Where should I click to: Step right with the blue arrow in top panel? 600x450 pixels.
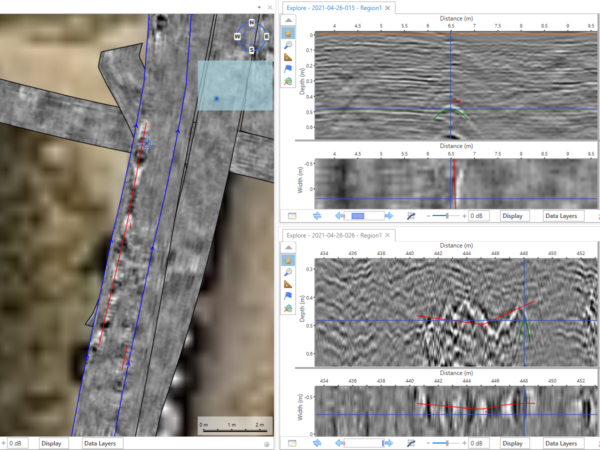[389, 216]
